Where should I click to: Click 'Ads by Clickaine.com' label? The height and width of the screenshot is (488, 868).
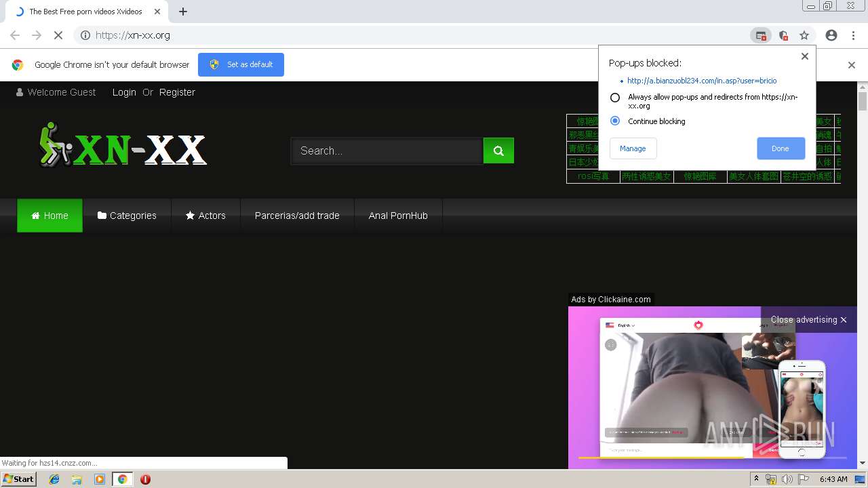(611, 300)
